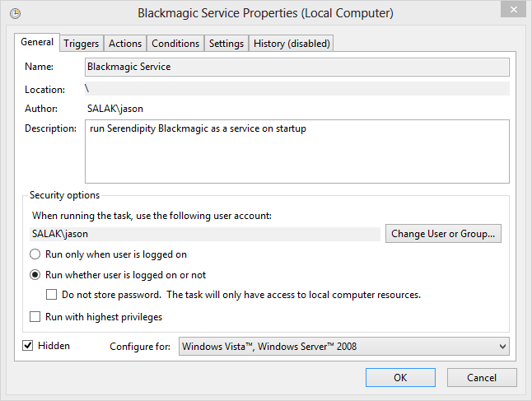
Task: Click inside the Description text box
Action: point(296,152)
